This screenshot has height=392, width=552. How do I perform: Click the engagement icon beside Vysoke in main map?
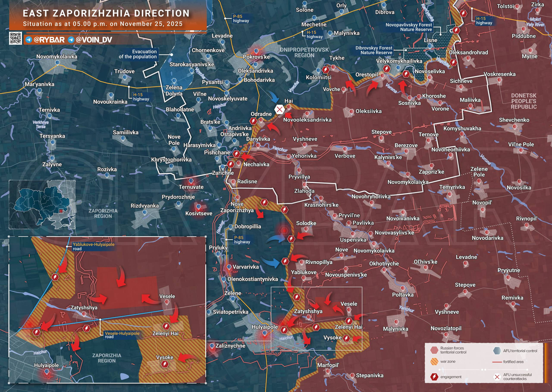click(x=346, y=338)
